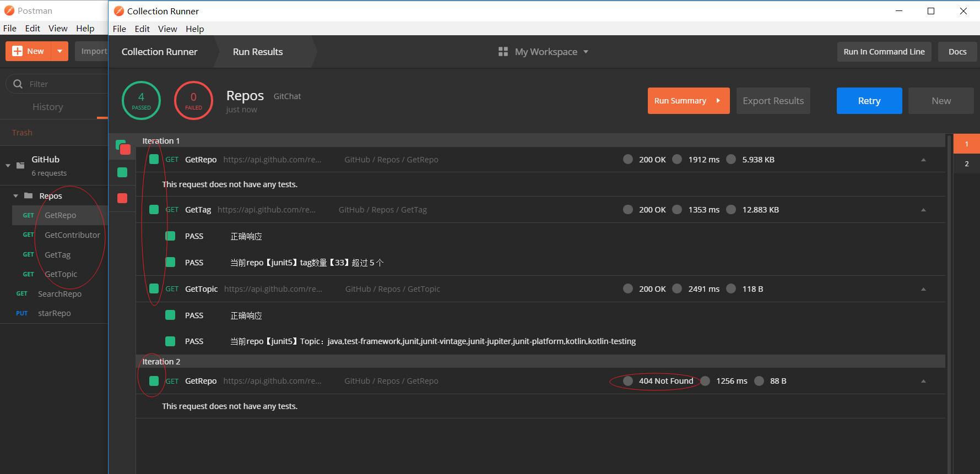This screenshot has height=474, width=980.
Task: Open the Docs button
Action: (x=957, y=52)
